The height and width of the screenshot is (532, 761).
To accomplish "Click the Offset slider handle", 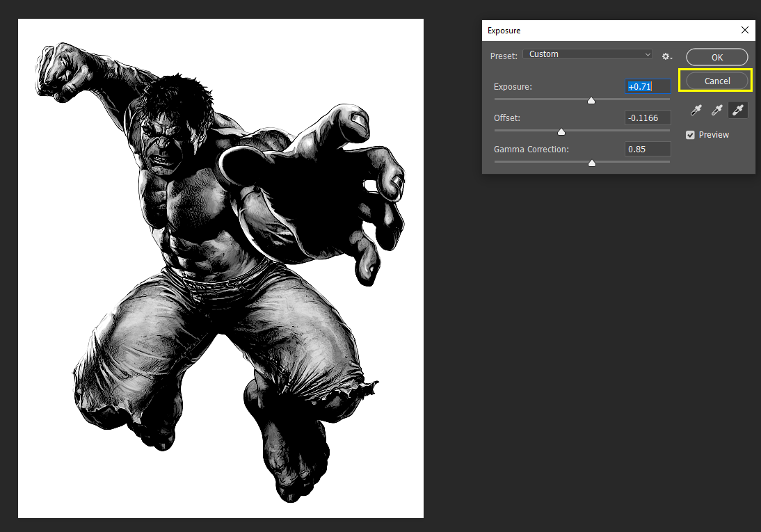I will 561,131.
